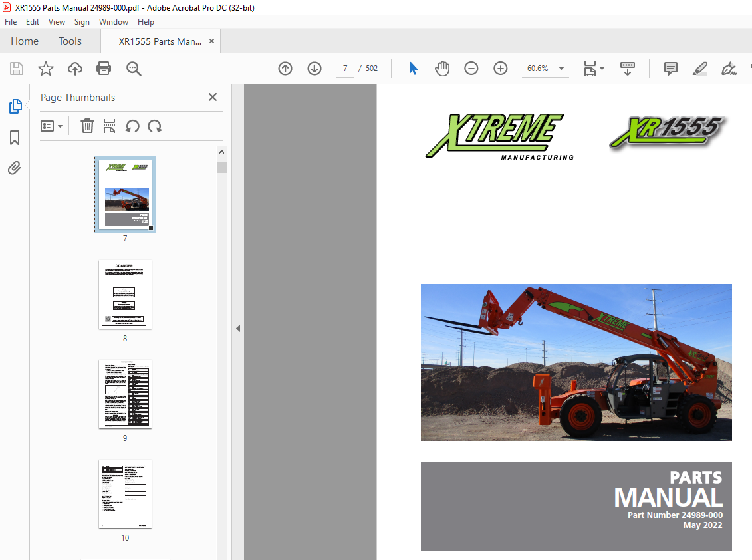Open the File menu
This screenshot has width=752, height=560.
[11, 21]
